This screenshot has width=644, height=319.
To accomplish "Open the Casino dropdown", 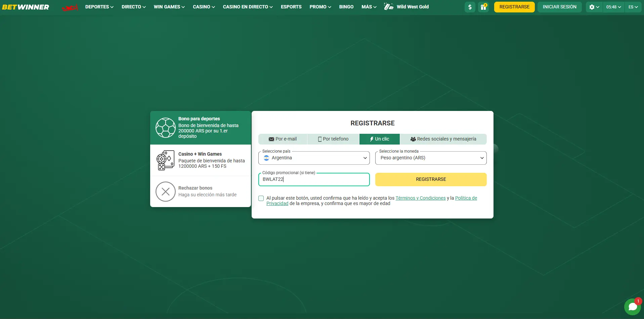I will (204, 7).
